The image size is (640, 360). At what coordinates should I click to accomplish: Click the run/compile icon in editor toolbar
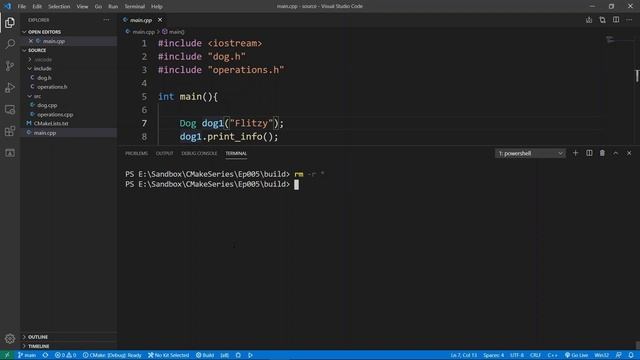tap(589, 20)
